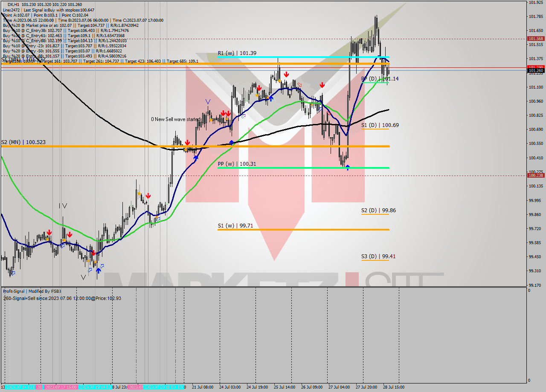Click the 'Point A:102.07 | Point B:103.1' line
546x392 pixels.
46,15
